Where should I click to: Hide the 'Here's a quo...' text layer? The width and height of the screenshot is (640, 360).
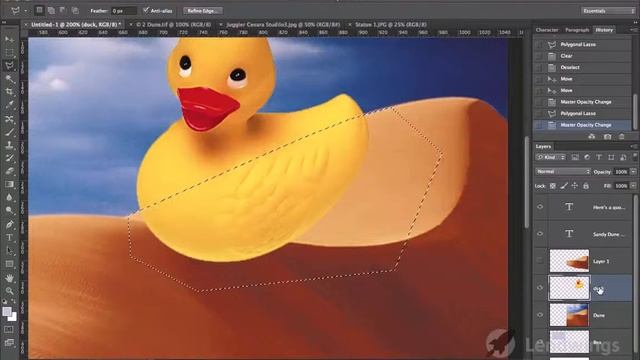click(x=540, y=207)
